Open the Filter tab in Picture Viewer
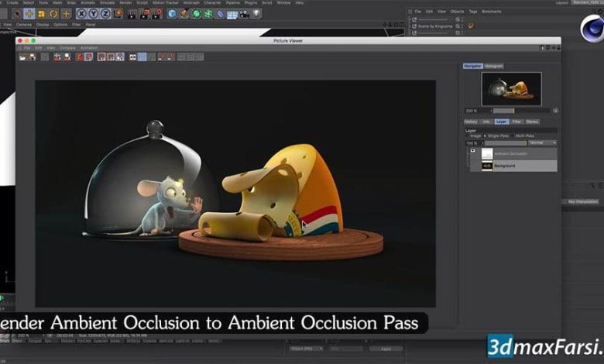604x364 pixels. [x=516, y=122]
